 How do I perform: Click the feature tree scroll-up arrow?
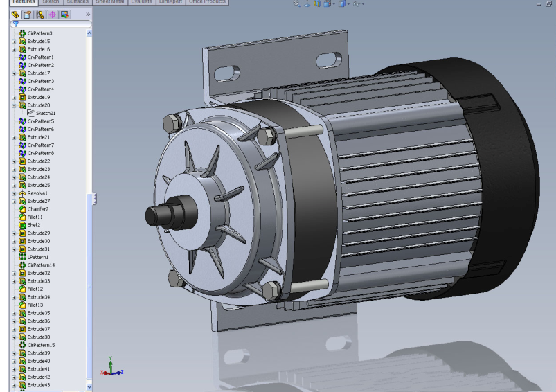(89, 33)
